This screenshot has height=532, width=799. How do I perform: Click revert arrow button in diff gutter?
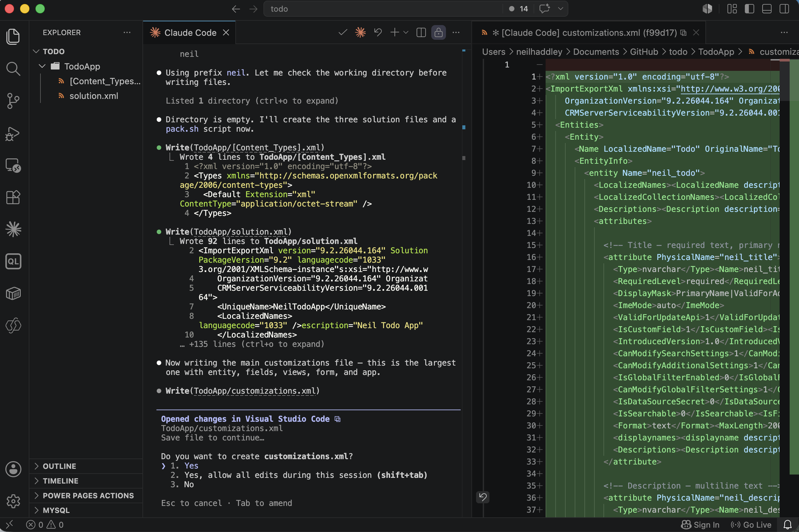(482, 497)
